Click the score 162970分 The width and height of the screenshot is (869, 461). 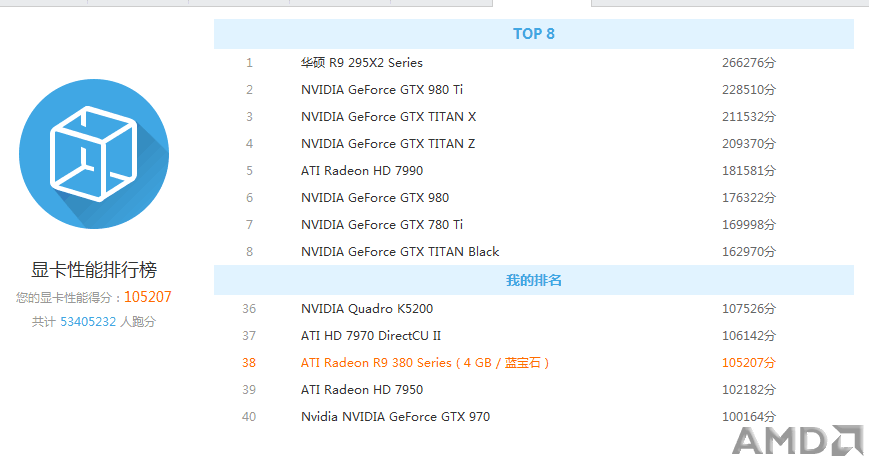point(749,252)
